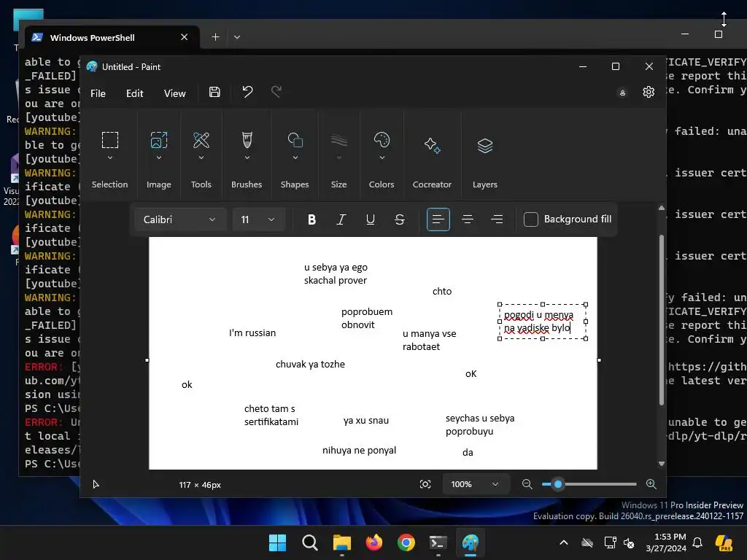Open the Colors palette icon
The image size is (747, 560).
[x=382, y=140]
